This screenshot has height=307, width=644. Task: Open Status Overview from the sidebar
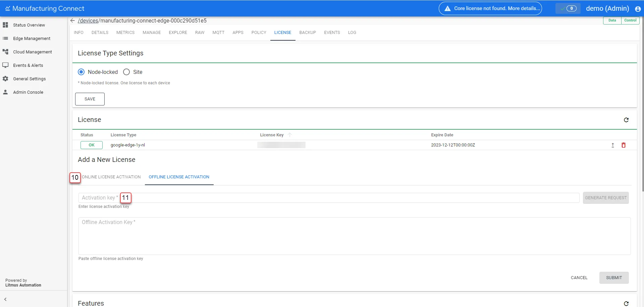click(29, 25)
